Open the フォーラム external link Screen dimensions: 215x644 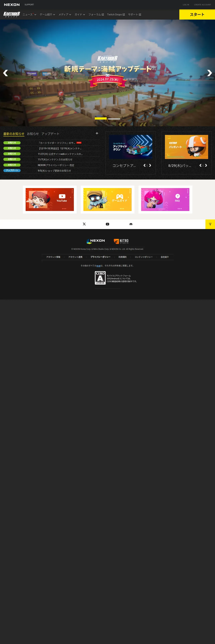pyautogui.click(x=96, y=15)
